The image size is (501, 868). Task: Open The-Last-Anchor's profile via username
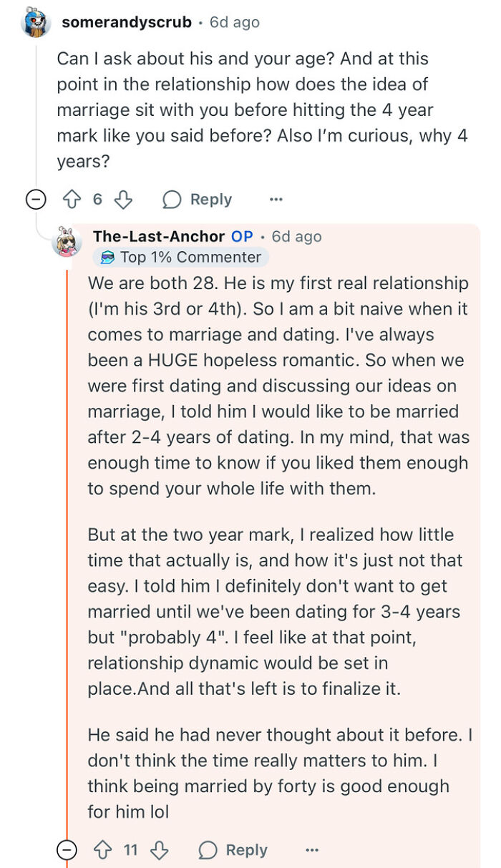(x=161, y=236)
